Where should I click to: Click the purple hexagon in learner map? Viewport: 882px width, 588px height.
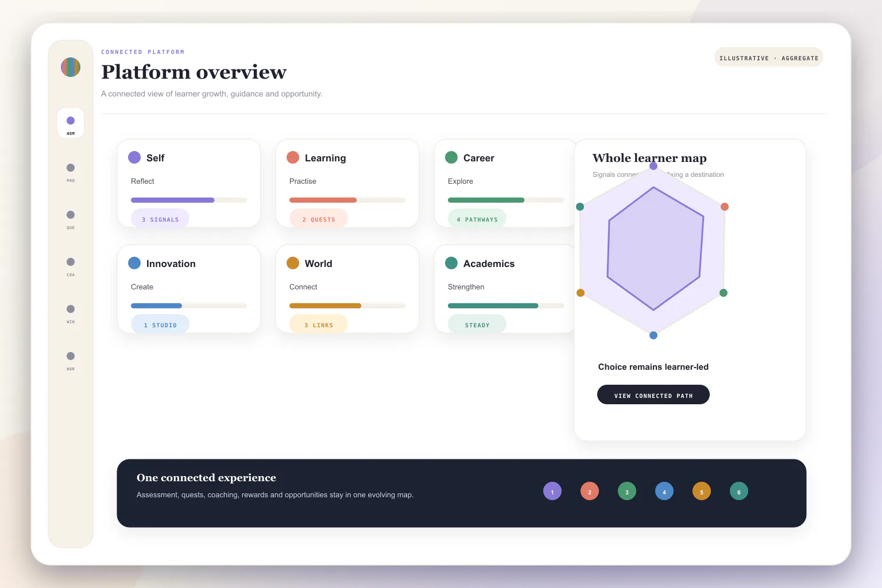point(655,249)
